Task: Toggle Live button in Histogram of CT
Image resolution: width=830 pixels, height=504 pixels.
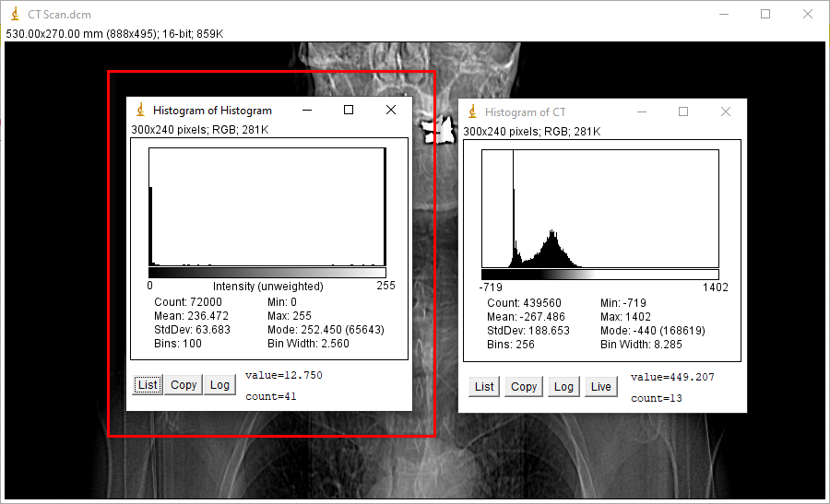Action: click(600, 387)
